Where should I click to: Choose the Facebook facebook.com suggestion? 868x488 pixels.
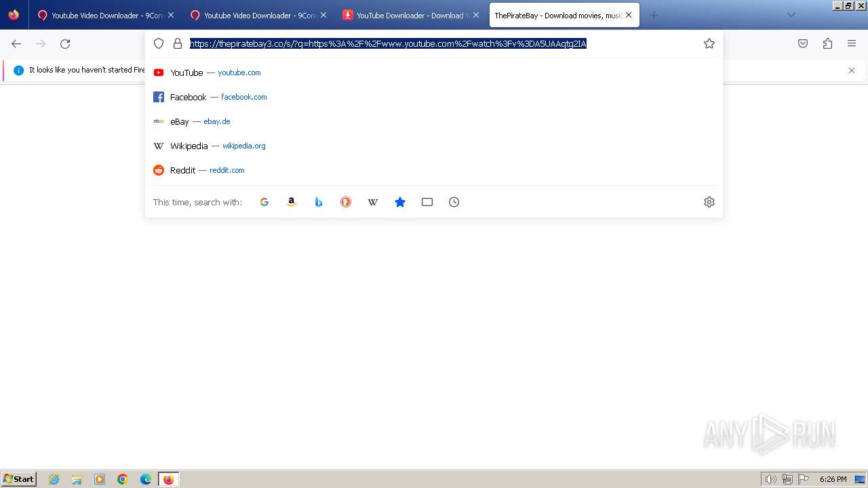tap(434, 97)
